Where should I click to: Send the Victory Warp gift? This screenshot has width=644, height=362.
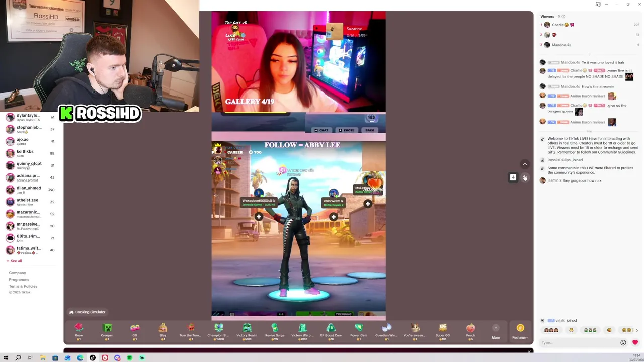302,332
